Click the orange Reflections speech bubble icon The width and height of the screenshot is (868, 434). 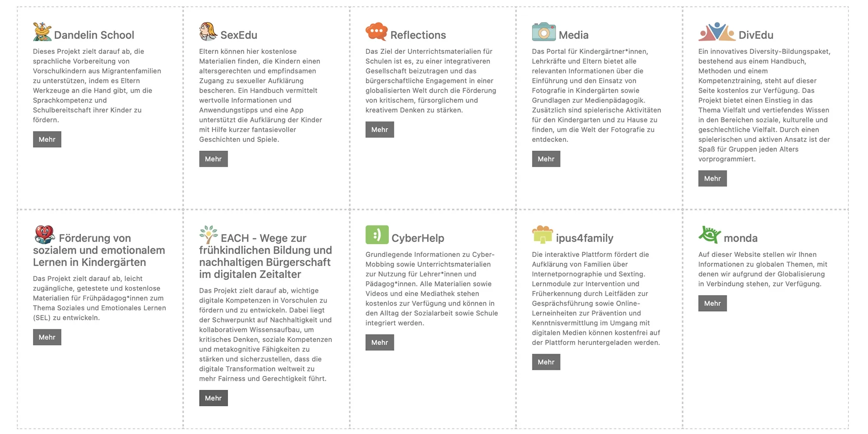tap(376, 32)
